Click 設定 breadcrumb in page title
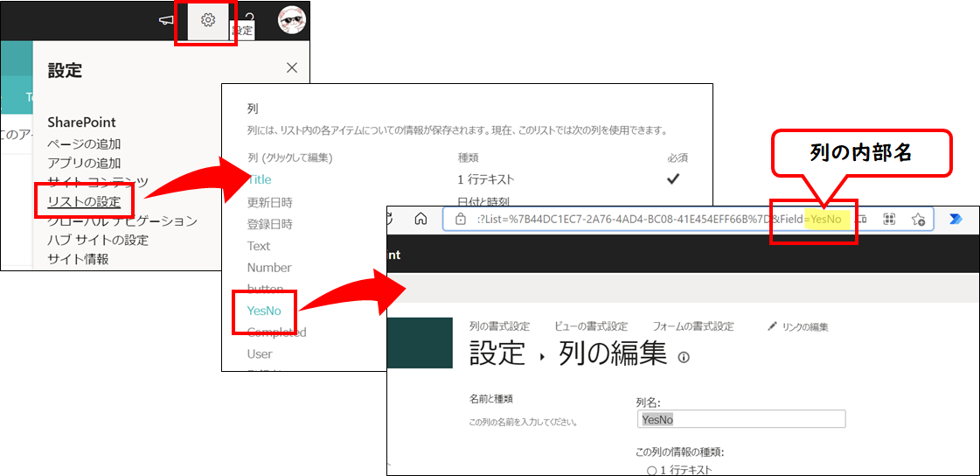 pos(497,353)
